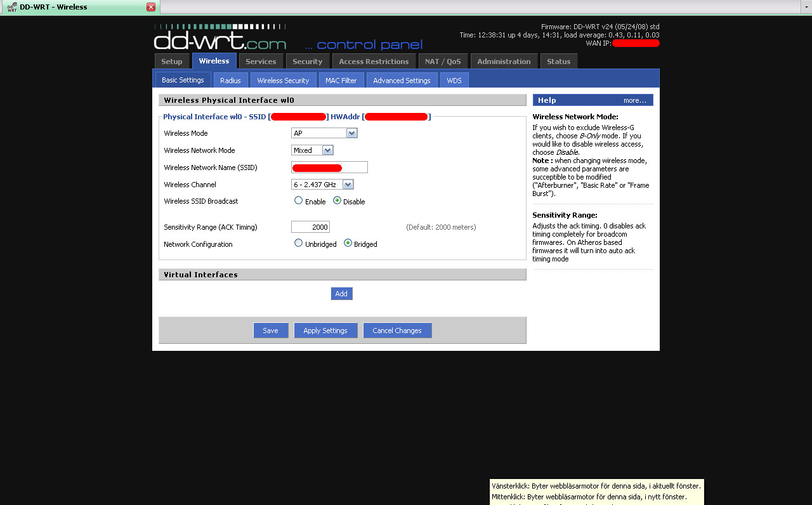Click the Wireless Network Name (SSID) input field

(329, 167)
